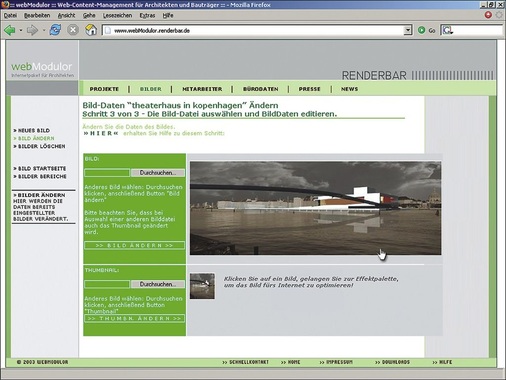Select the MITARBEITER navigation tab

pos(202,89)
